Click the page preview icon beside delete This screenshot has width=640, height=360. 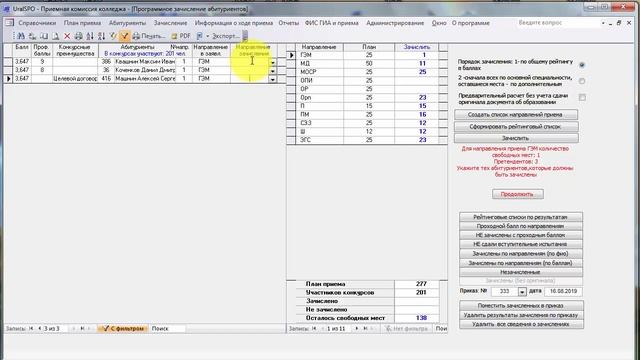(x=56, y=36)
